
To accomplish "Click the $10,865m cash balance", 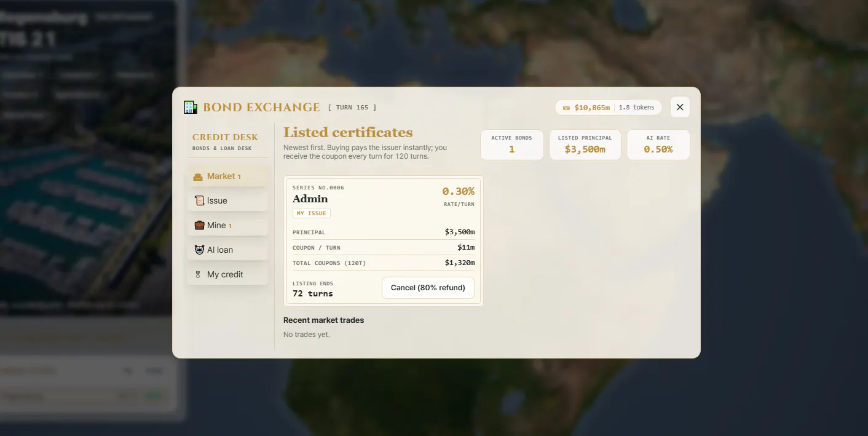I will click(x=592, y=108).
